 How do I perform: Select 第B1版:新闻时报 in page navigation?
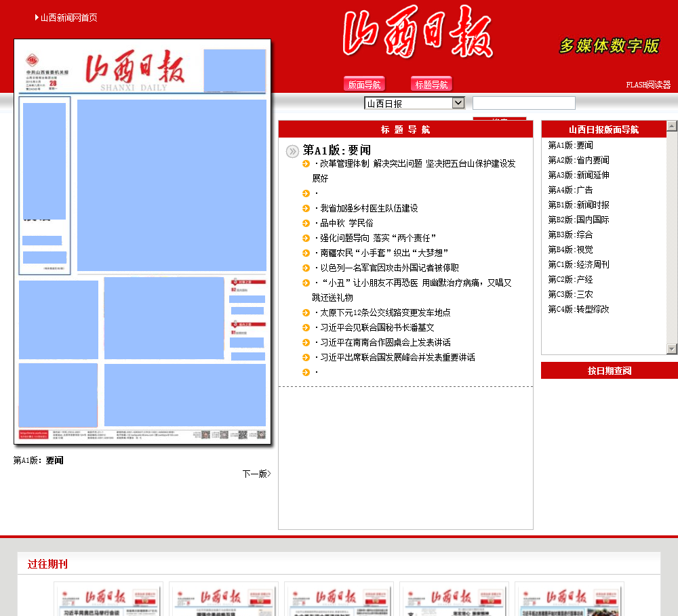[x=578, y=205]
